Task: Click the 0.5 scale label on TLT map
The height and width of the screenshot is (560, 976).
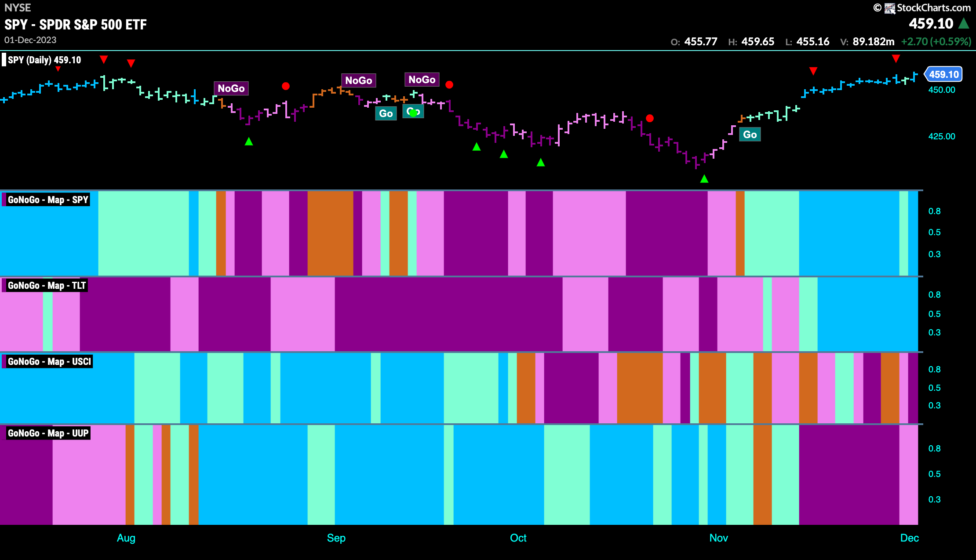Action: pyautogui.click(x=934, y=314)
